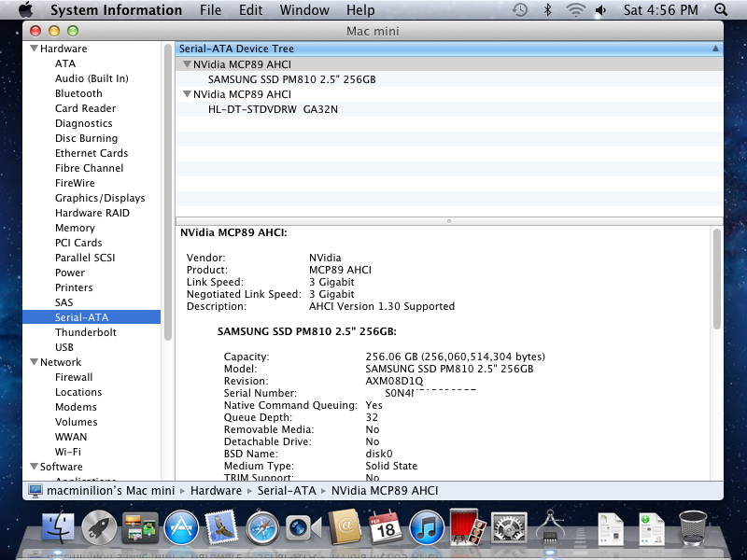Open Spotlight search magnifier

[721, 9]
